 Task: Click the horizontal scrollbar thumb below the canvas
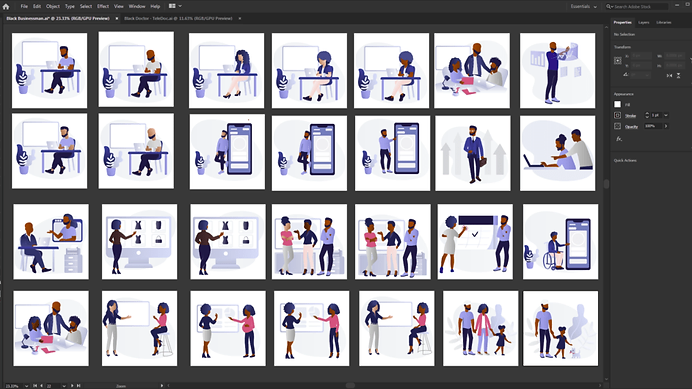(350, 385)
